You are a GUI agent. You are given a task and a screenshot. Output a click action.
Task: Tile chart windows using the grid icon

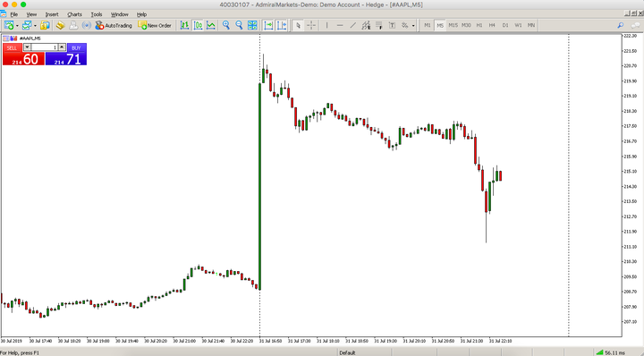(x=252, y=25)
